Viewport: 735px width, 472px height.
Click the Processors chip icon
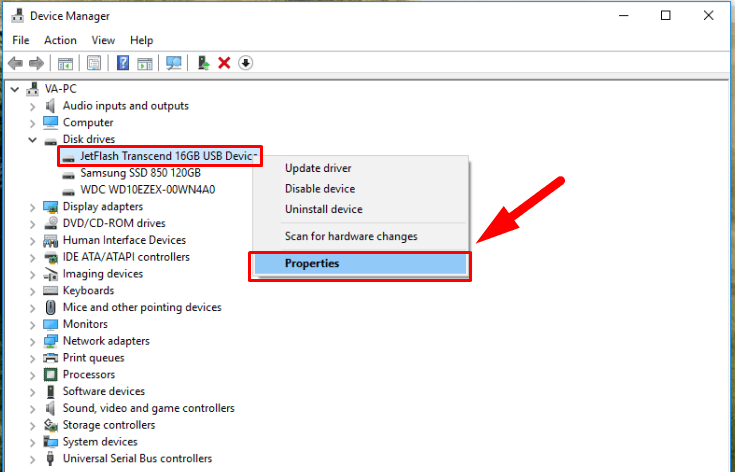(x=50, y=375)
